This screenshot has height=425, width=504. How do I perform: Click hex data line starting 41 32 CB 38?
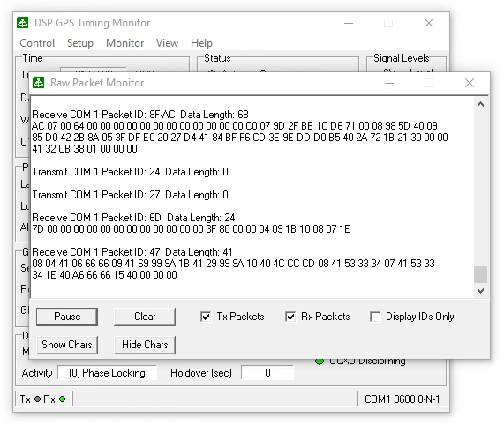point(85,149)
